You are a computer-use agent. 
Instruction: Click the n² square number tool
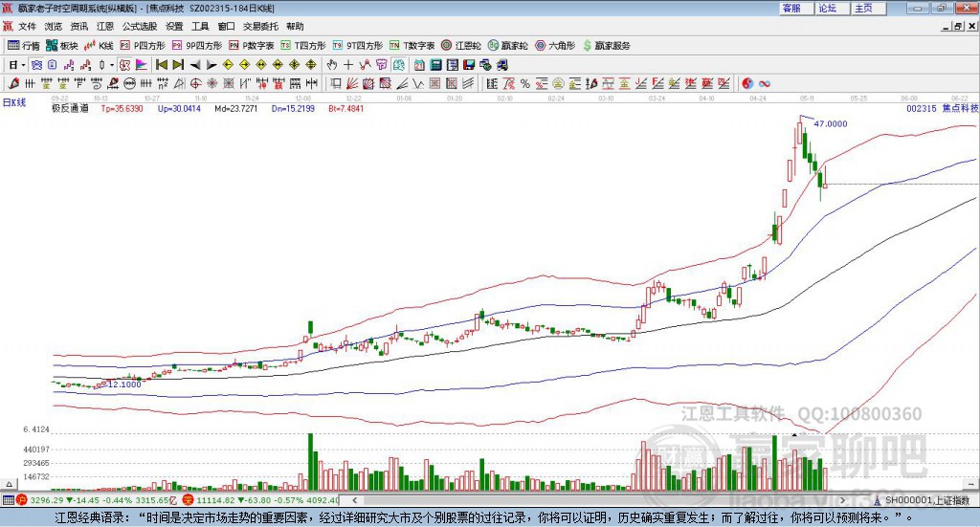click(163, 83)
